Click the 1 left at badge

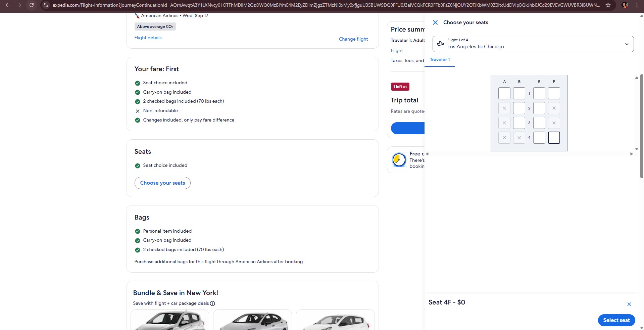point(400,87)
